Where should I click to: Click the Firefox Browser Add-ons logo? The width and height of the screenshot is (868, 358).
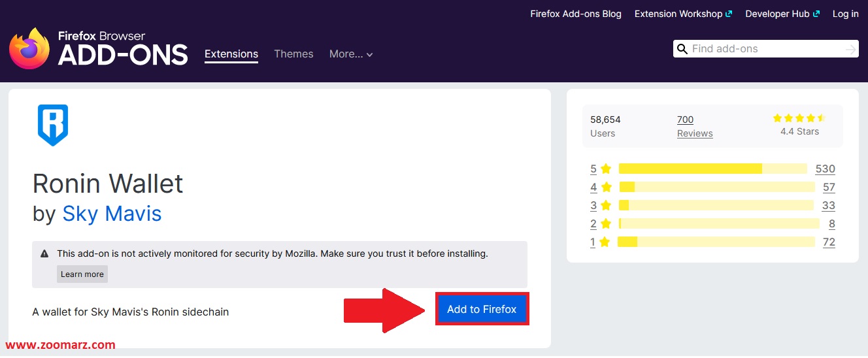tap(99, 48)
